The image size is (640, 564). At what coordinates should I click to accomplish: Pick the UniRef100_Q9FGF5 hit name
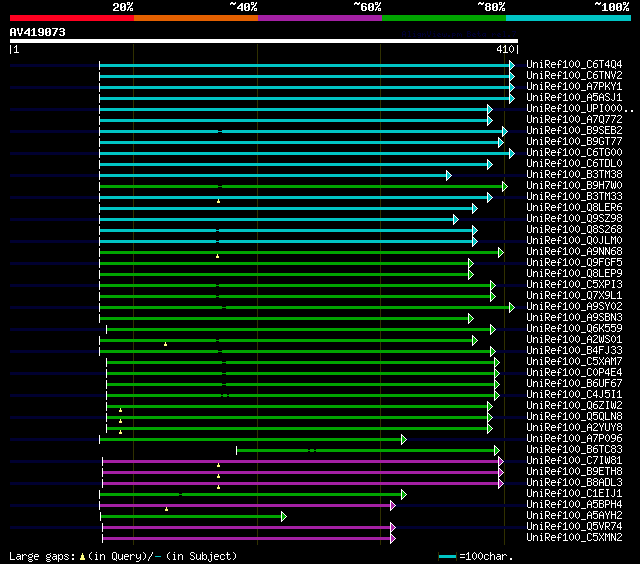pos(574,262)
